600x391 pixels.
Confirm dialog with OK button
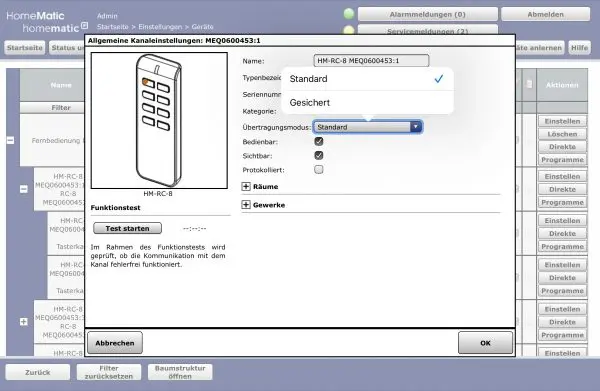tap(485, 343)
